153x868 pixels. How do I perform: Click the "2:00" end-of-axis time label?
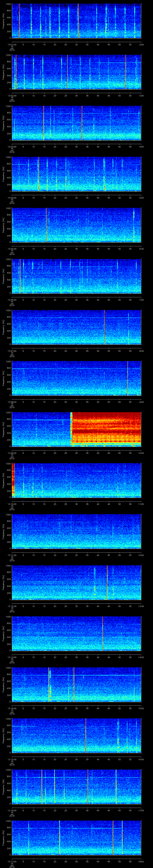pyautogui.click(x=141, y=44)
